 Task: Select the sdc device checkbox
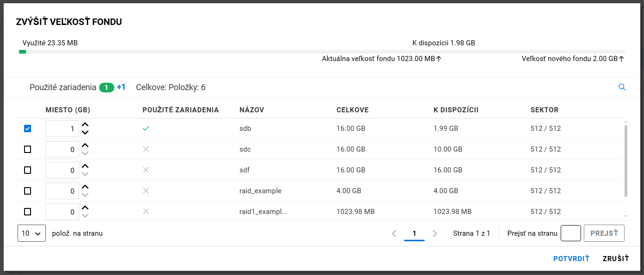click(x=27, y=149)
